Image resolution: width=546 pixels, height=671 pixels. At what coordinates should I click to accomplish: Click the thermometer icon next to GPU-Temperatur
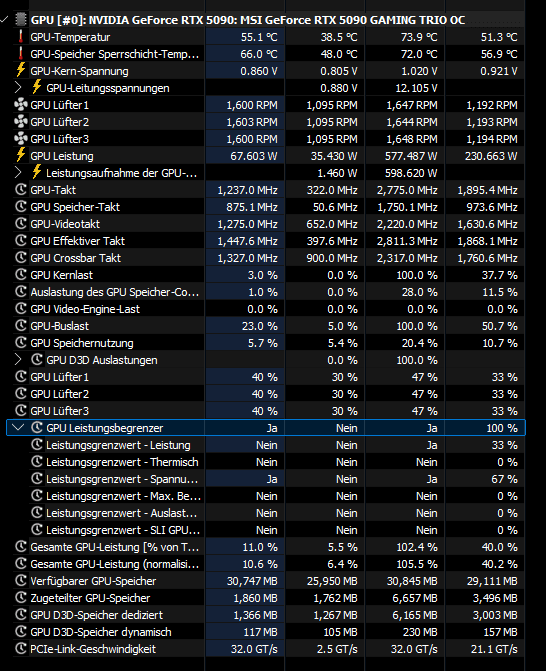(x=21, y=37)
